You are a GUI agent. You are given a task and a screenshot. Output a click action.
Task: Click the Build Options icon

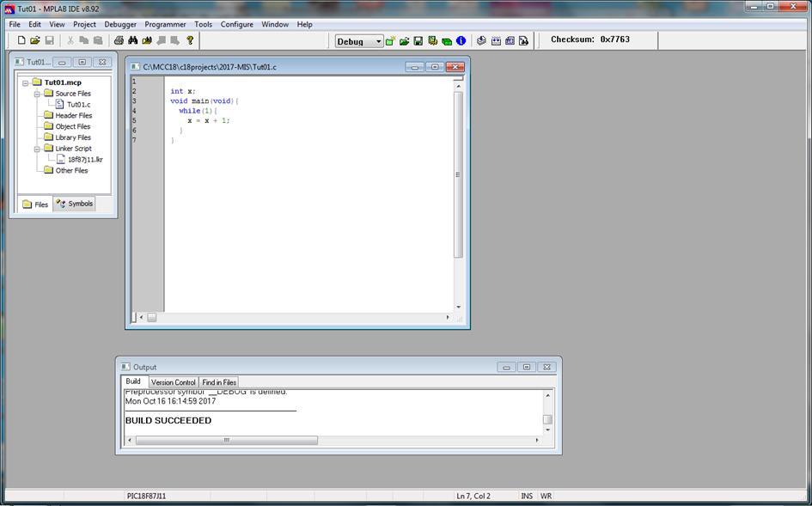tap(432, 41)
